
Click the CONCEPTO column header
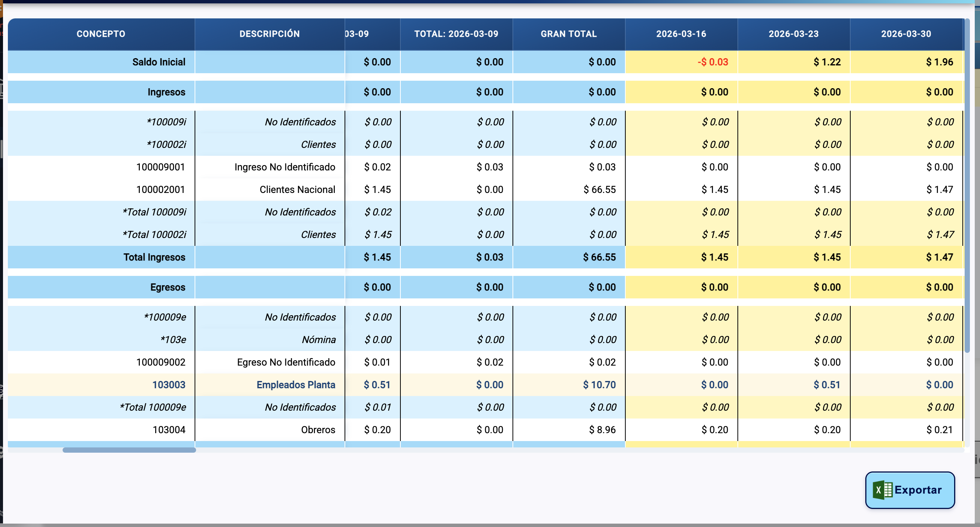(x=101, y=34)
